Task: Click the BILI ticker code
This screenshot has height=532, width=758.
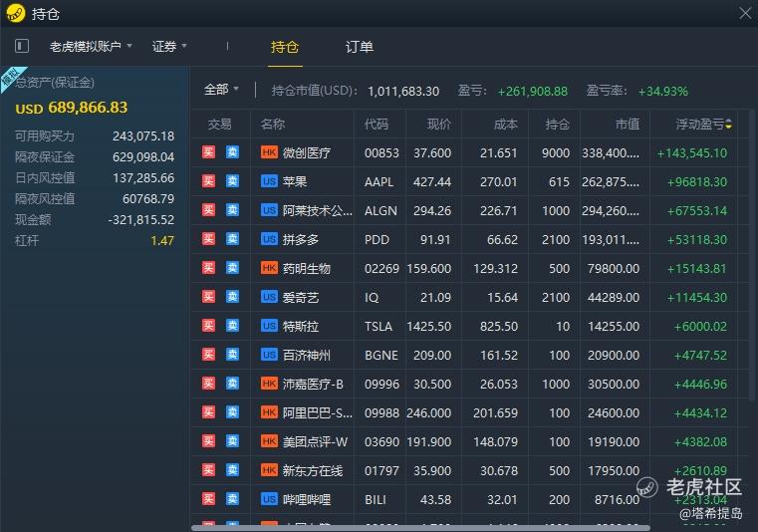Action: point(376,499)
